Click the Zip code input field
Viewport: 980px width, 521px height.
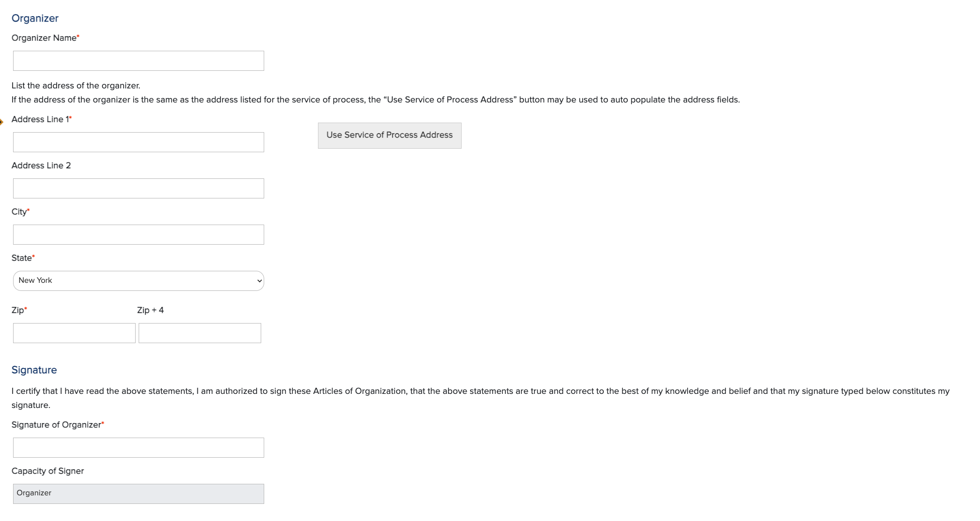74,333
